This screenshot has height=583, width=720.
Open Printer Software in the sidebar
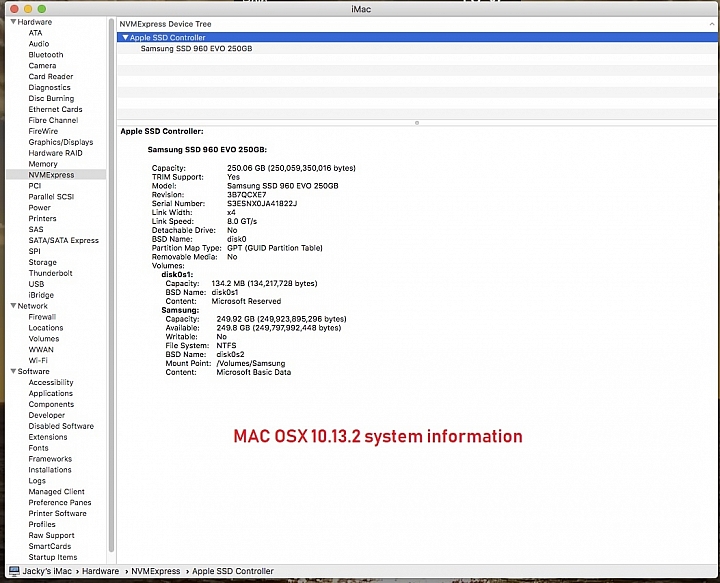coord(57,513)
